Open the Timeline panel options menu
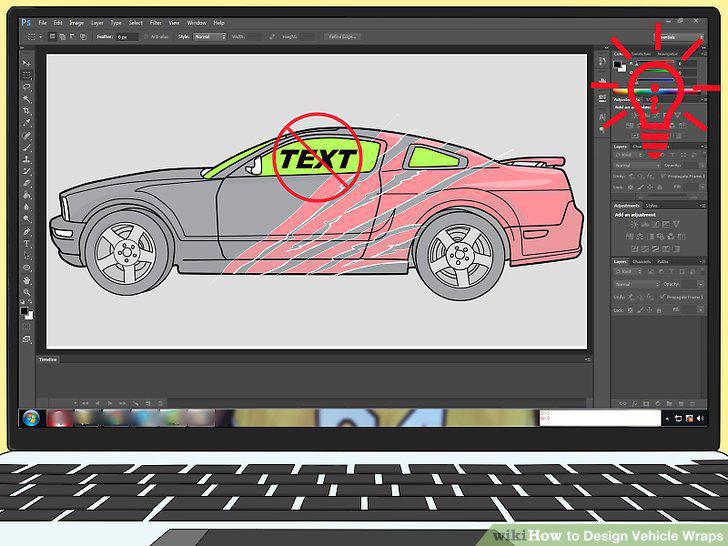Image resolution: width=728 pixels, height=546 pixels. click(587, 359)
